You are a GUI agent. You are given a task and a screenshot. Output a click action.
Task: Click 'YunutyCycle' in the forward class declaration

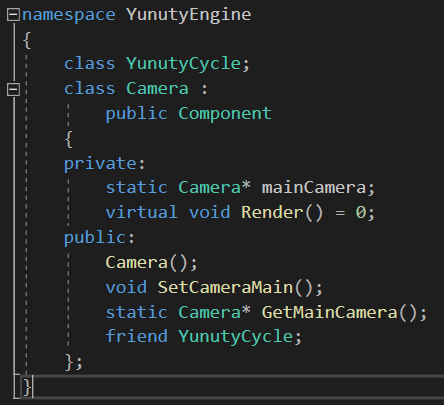point(183,63)
